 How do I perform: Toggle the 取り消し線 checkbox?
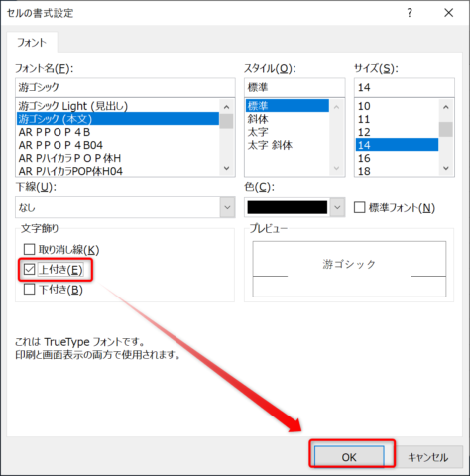pyautogui.click(x=30, y=249)
